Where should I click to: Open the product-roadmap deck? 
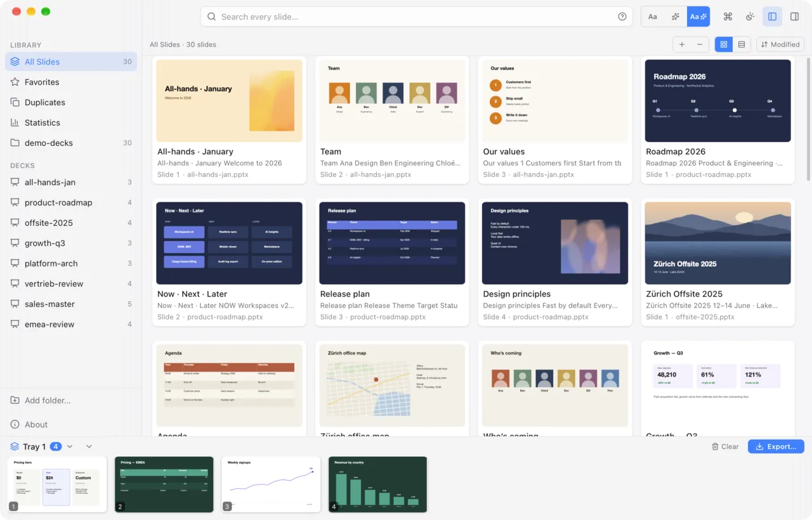(x=71, y=202)
